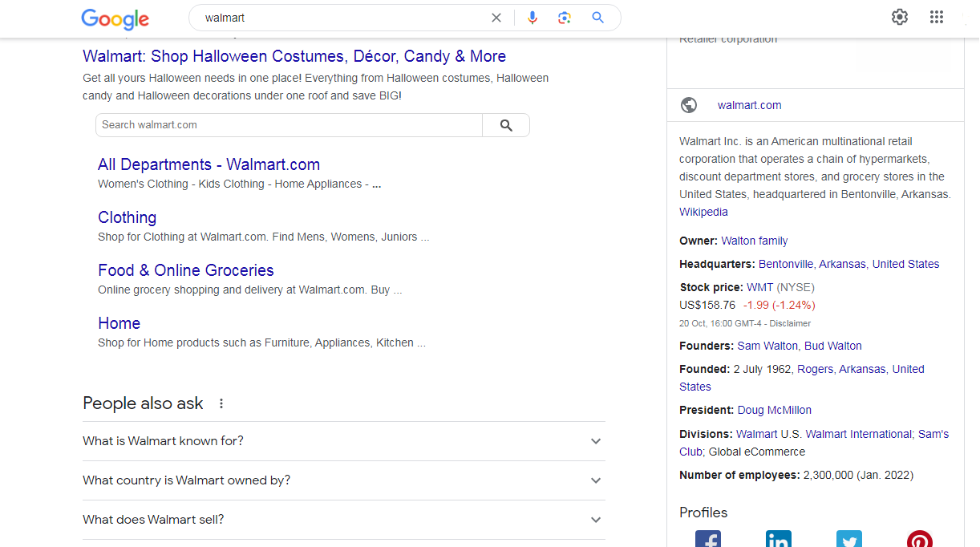Open Google apps grid icon
Viewport: 980px width, 547px height.
[x=937, y=17]
